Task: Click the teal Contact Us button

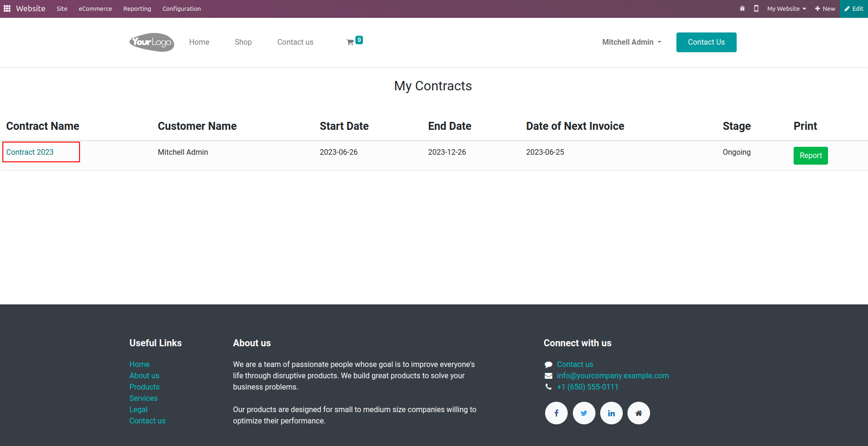Action: click(x=706, y=42)
